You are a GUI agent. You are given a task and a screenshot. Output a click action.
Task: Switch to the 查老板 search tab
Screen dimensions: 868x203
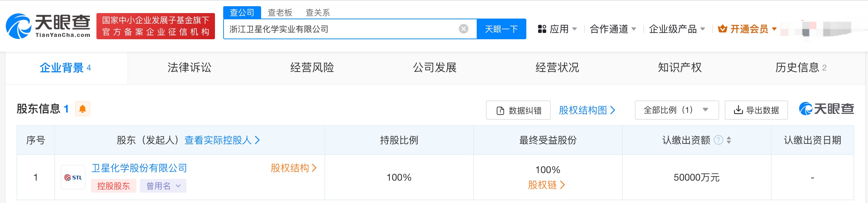click(280, 13)
